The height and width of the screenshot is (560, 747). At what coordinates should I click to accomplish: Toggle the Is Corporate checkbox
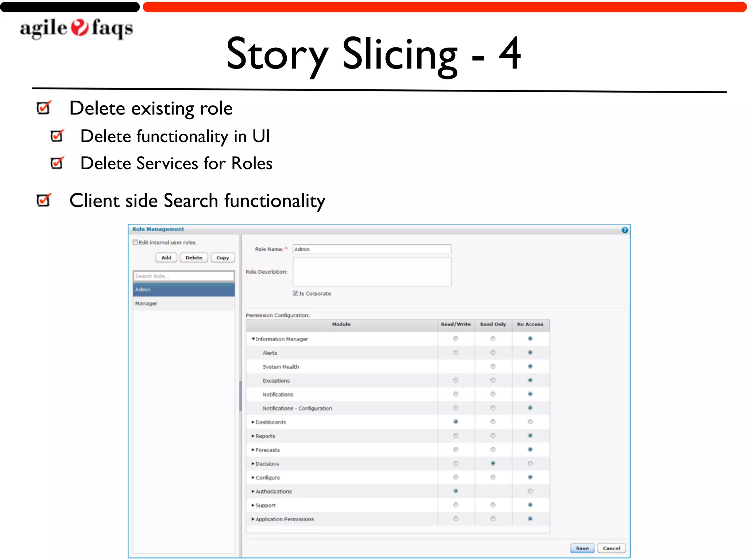pyautogui.click(x=295, y=293)
